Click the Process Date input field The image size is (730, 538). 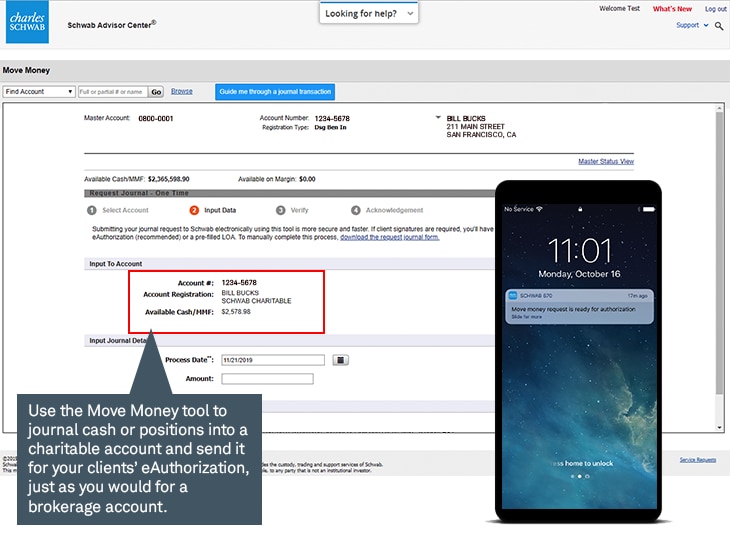coord(273,360)
